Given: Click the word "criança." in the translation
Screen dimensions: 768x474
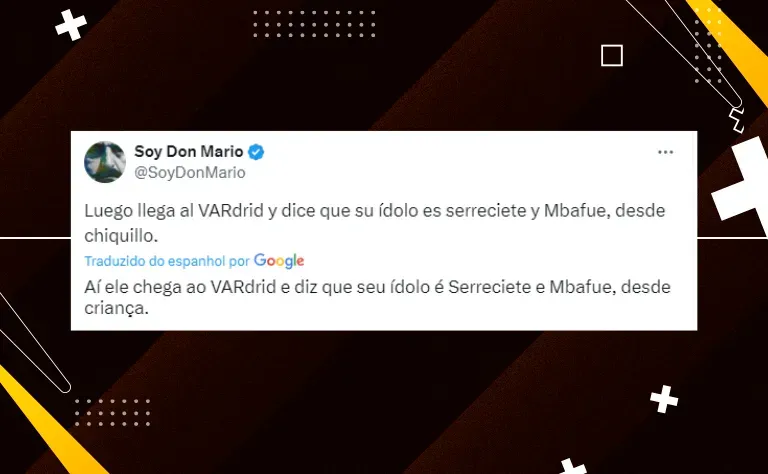Looking at the screenshot, I should coord(116,308).
